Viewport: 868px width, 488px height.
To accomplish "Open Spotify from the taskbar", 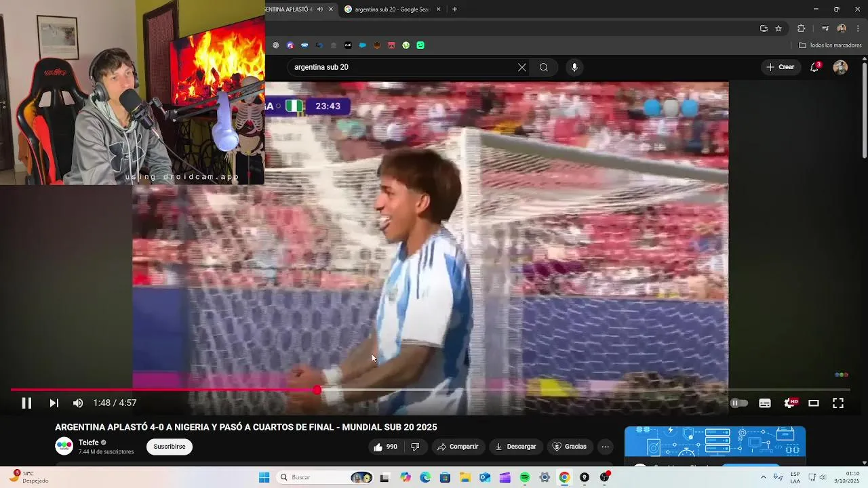I will pyautogui.click(x=525, y=477).
